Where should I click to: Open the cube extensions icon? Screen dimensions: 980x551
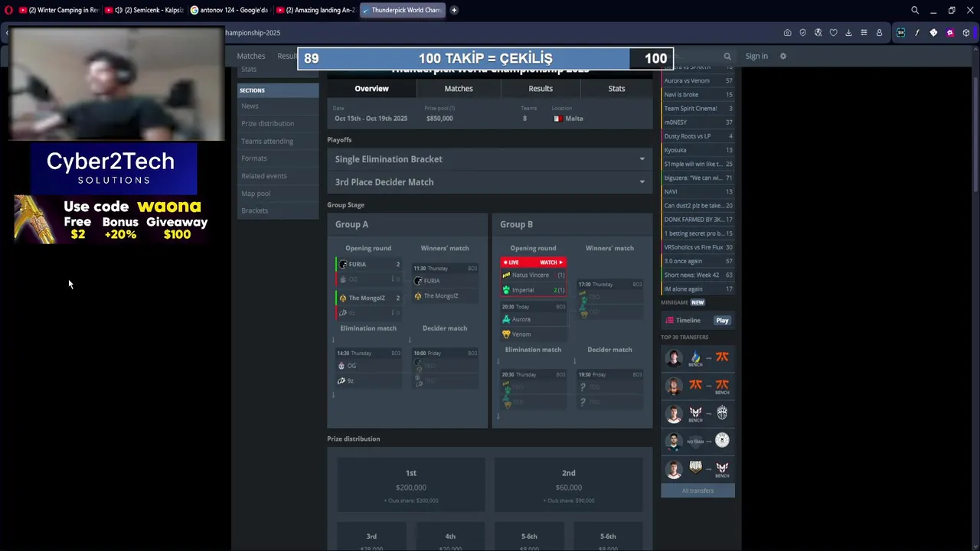coord(966,33)
